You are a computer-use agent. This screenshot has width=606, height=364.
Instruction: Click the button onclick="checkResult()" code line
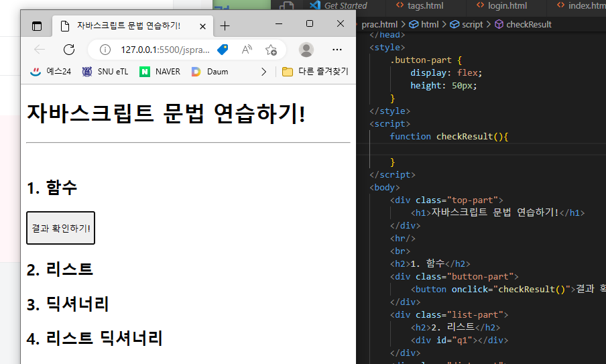pyautogui.click(x=508, y=289)
